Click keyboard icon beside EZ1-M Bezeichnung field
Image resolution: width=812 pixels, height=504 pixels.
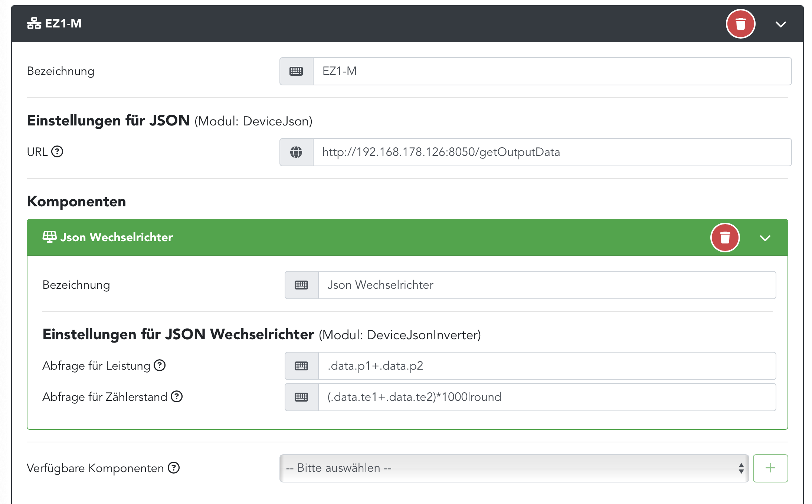coord(296,71)
